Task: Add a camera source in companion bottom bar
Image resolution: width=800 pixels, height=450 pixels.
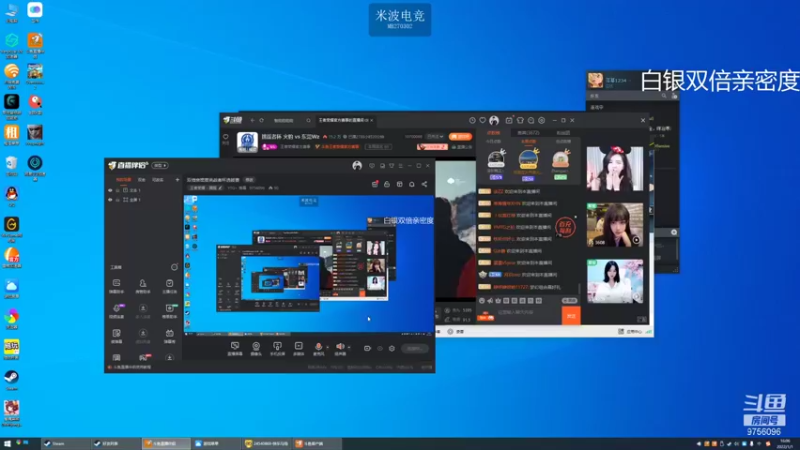Action: (x=256, y=348)
